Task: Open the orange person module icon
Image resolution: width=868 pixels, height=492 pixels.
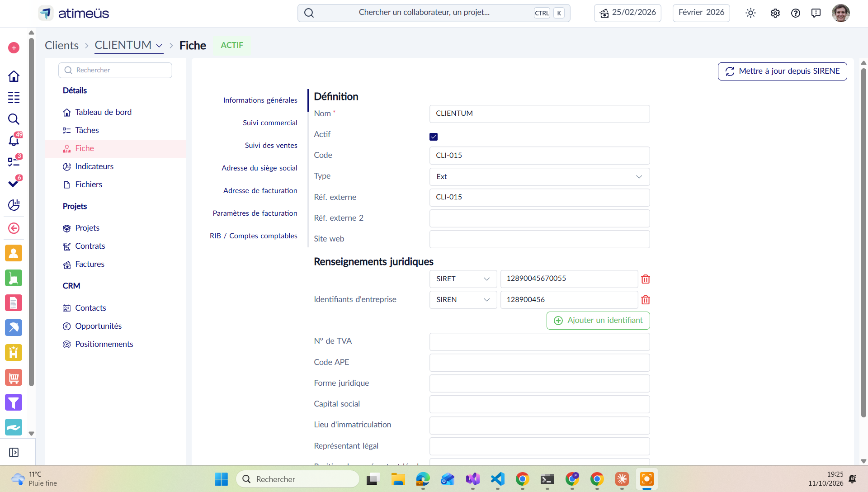Action: (14, 253)
